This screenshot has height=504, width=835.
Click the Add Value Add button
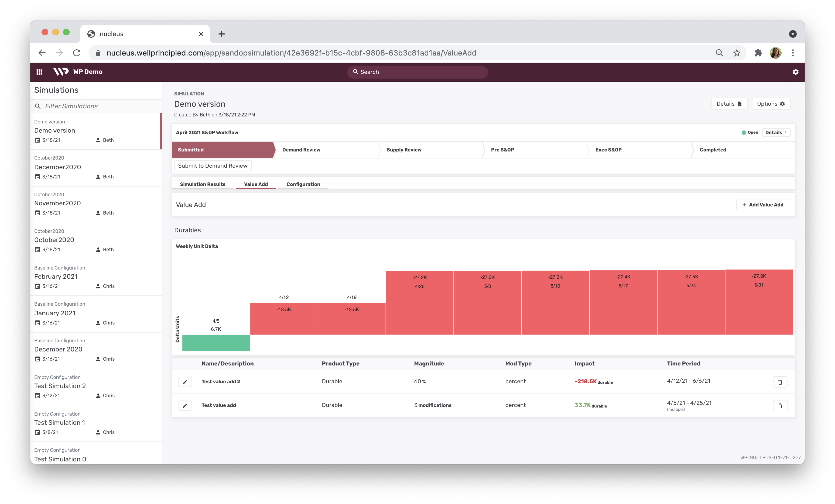(762, 205)
